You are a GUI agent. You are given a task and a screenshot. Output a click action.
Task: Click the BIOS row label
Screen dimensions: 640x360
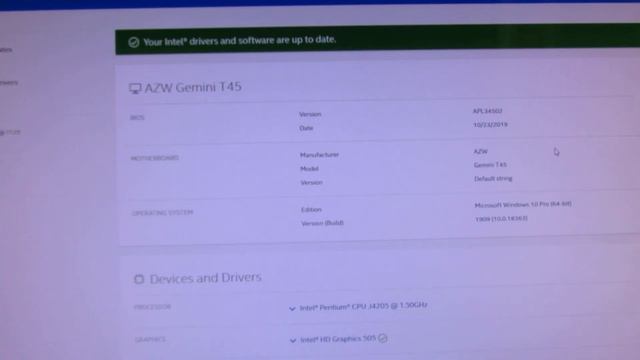(137, 118)
